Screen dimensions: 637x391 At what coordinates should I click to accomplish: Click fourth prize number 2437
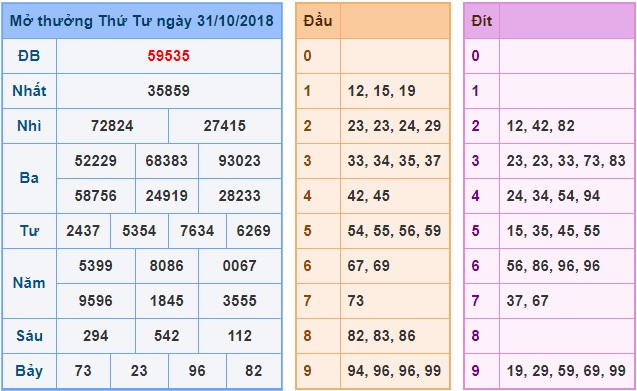click(83, 231)
